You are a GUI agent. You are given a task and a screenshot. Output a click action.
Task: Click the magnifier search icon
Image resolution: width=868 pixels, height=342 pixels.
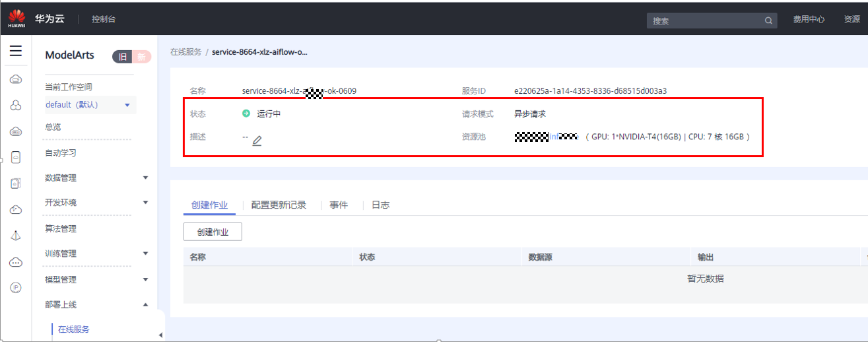pos(768,20)
